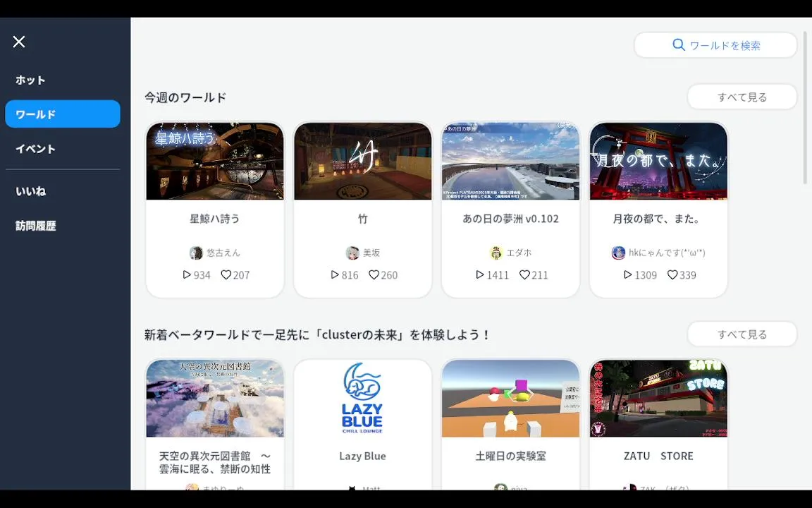812x508 pixels.
Task: Go to いいね in the sidebar
Action: pyautogui.click(x=30, y=191)
